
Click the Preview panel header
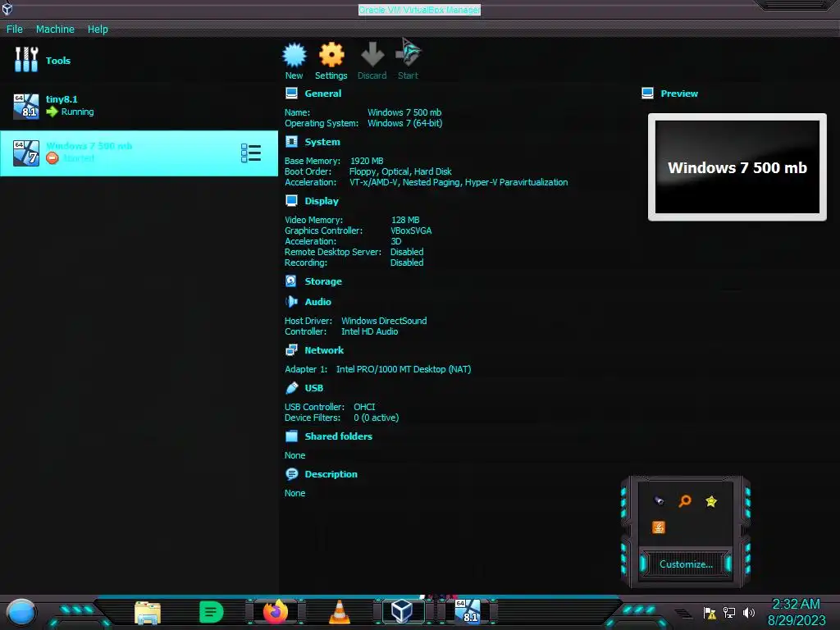coord(679,94)
